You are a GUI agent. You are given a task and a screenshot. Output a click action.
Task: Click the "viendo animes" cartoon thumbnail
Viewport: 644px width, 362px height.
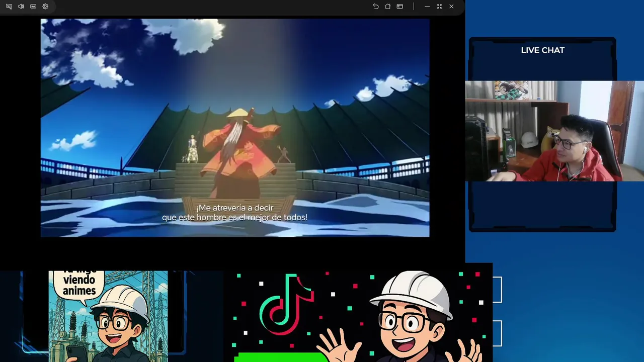pyautogui.click(x=108, y=316)
